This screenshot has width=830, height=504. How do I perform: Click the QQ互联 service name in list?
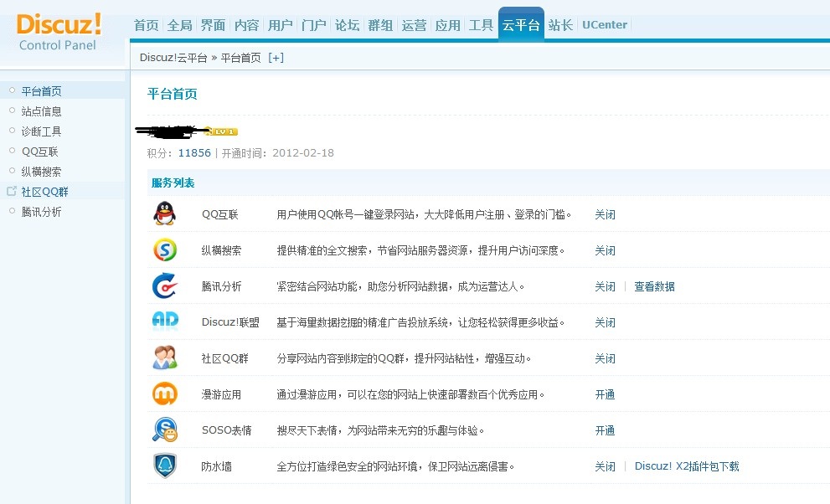(x=220, y=214)
